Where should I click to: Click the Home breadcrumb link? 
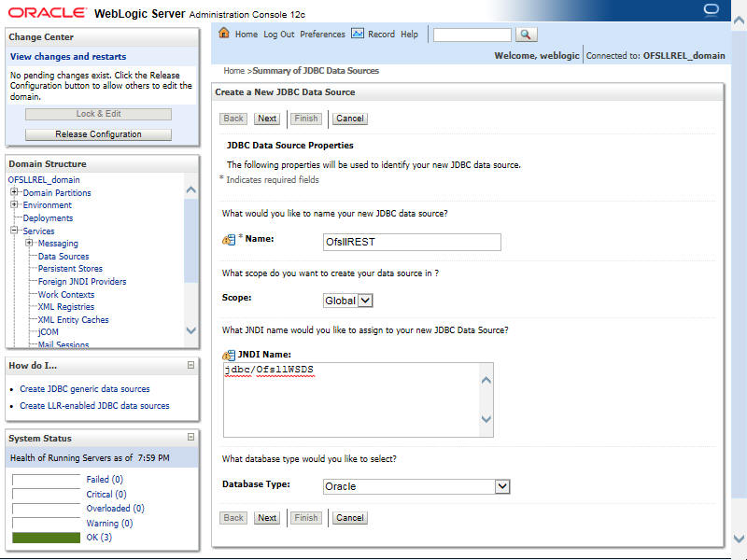tap(234, 71)
